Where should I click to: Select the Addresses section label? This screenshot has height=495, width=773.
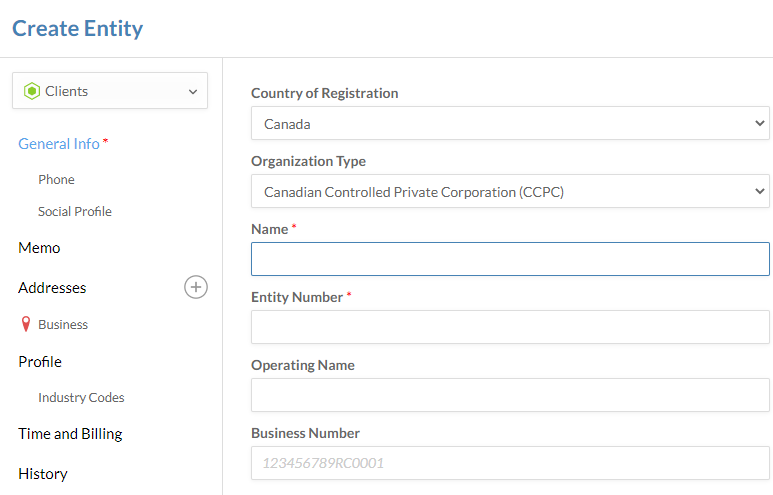click(x=52, y=288)
